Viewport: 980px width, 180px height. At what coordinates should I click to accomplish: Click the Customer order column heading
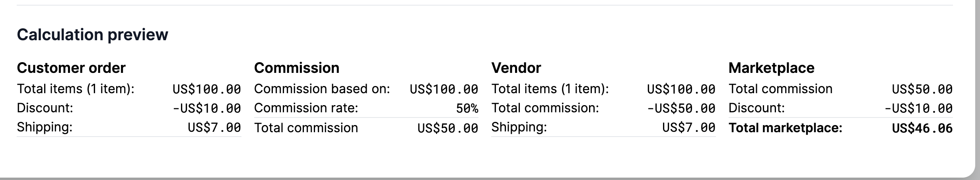[71, 68]
